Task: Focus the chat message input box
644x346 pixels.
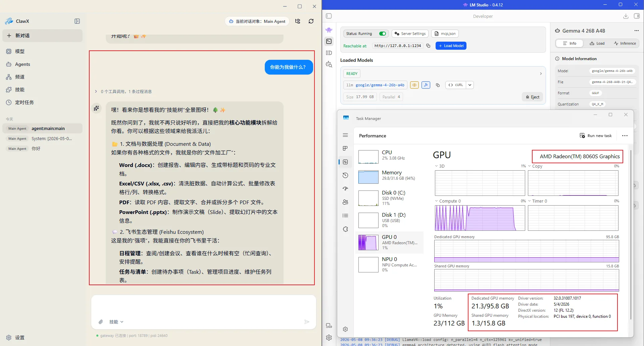Action: pyautogui.click(x=204, y=306)
